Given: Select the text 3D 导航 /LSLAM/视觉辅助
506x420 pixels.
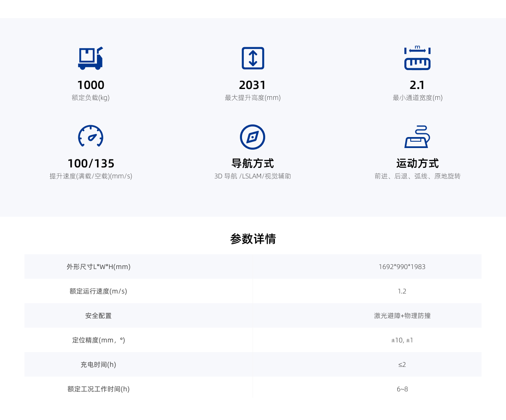Looking at the screenshot, I should pos(253,176).
